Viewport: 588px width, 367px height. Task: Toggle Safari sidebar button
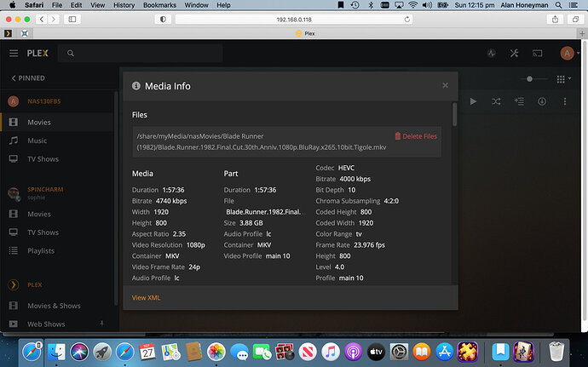click(72, 19)
